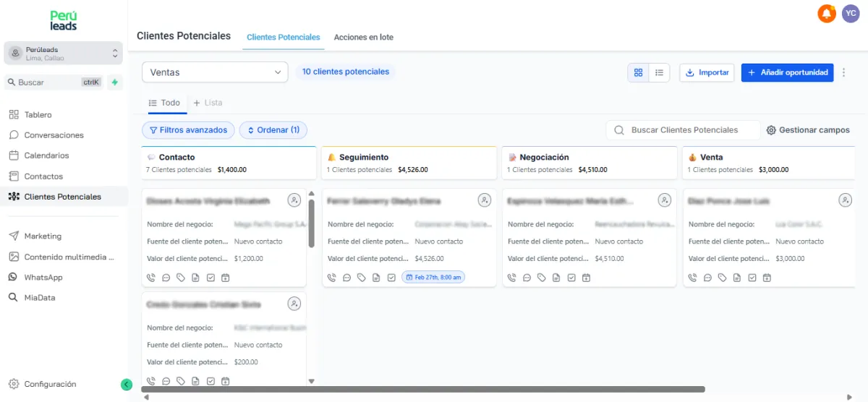
Task: Click calendar icon on the $4,510.00 card
Action: (x=586, y=277)
